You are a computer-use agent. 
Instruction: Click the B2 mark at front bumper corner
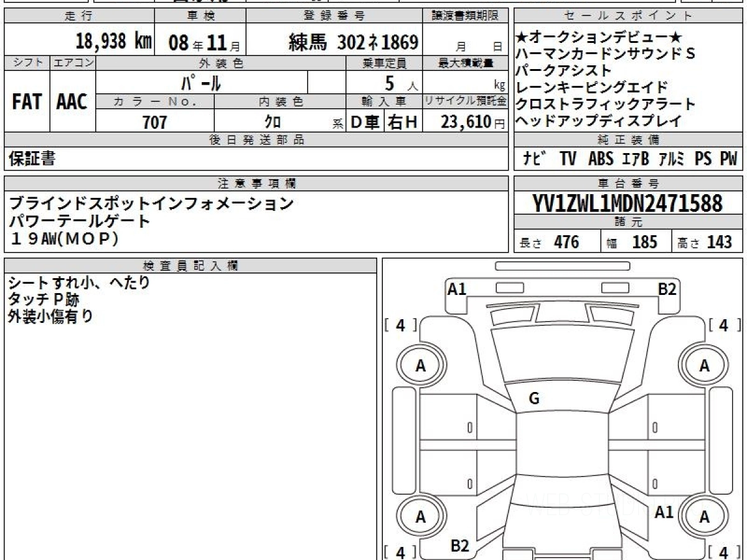(x=668, y=289)
